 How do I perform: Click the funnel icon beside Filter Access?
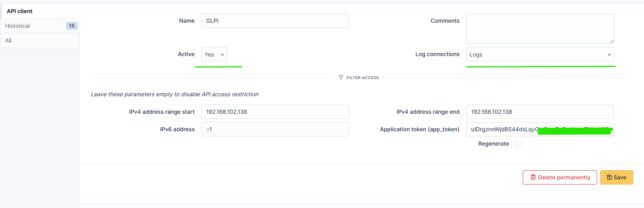tap(341, 77)
